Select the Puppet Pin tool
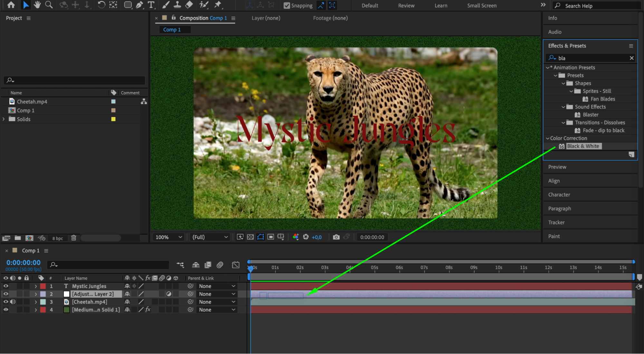Screen dimensions: 644x354 [x=218, y=5]
